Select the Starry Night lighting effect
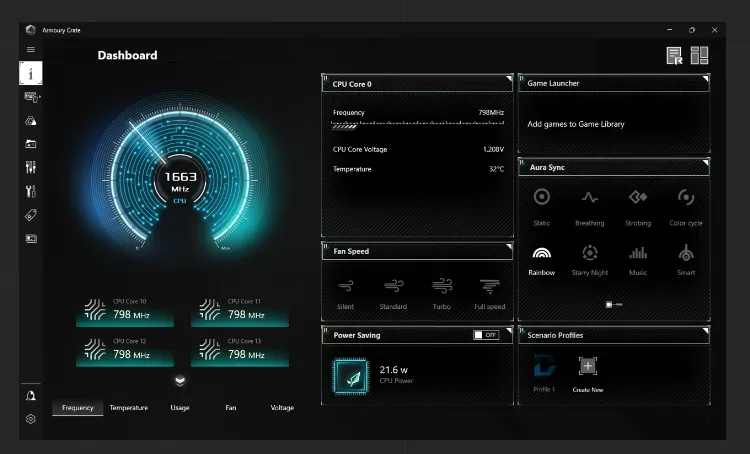 coord(590,261)
